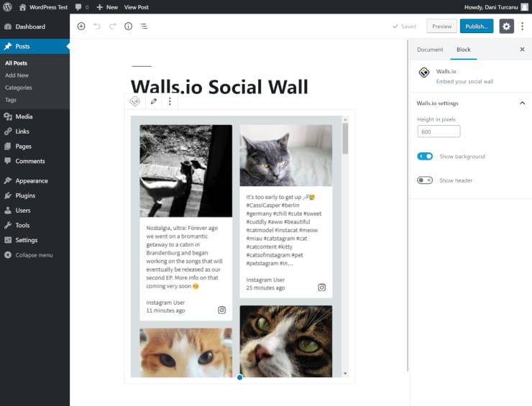532x406 pixels.
Task: Open the Users menu
Action: pyautogui.click(x=35, y=211)
